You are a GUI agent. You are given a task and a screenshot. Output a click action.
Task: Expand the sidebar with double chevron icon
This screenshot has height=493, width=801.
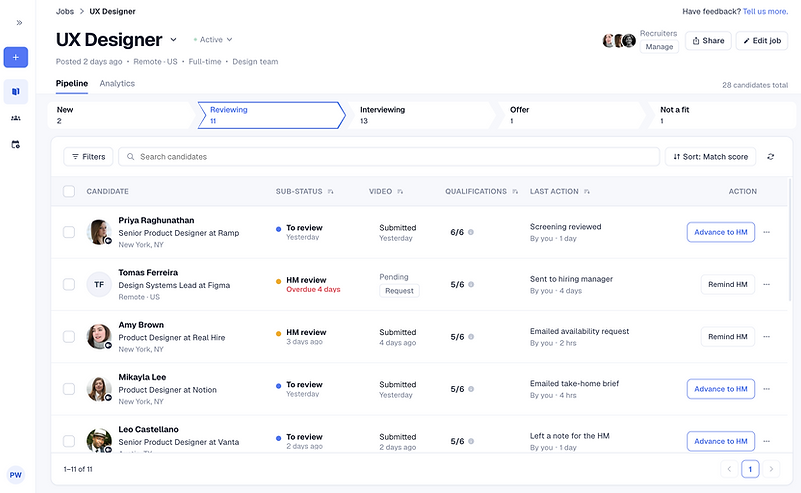(x=19, y=22)
